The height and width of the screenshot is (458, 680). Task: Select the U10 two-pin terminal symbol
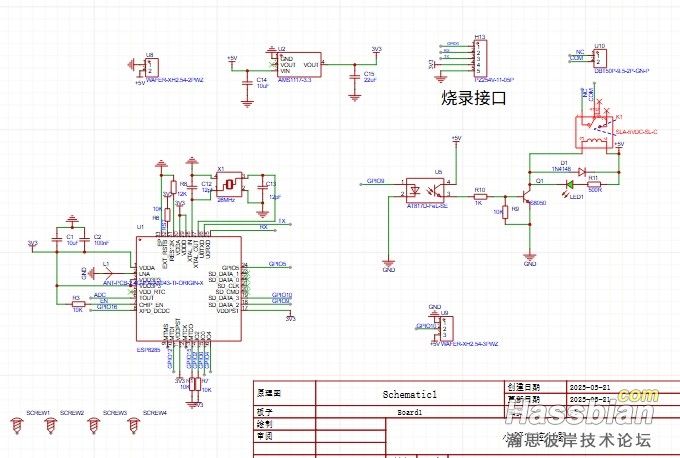(x=600, y=58)
